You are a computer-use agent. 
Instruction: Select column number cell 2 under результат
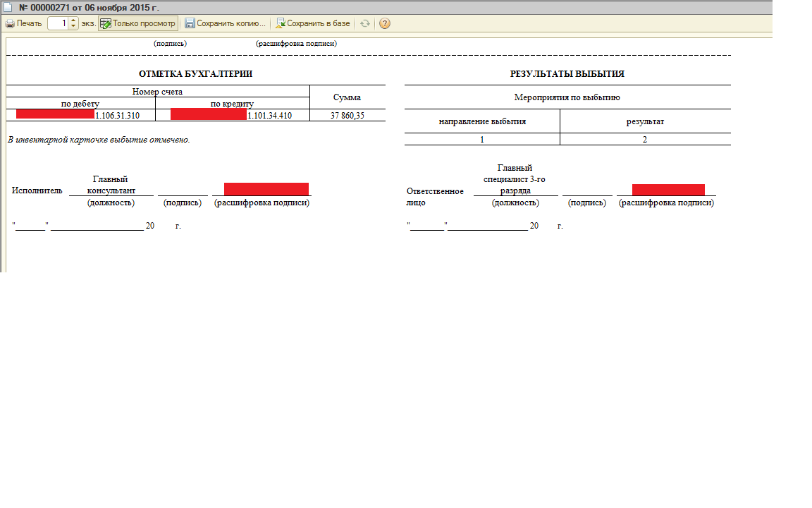(x=645, y=140)
